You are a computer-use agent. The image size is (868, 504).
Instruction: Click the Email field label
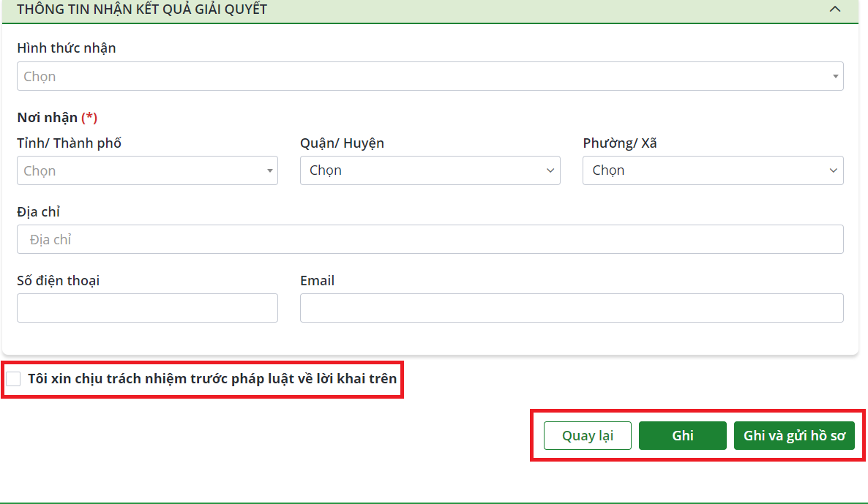[x=317, y=281]
